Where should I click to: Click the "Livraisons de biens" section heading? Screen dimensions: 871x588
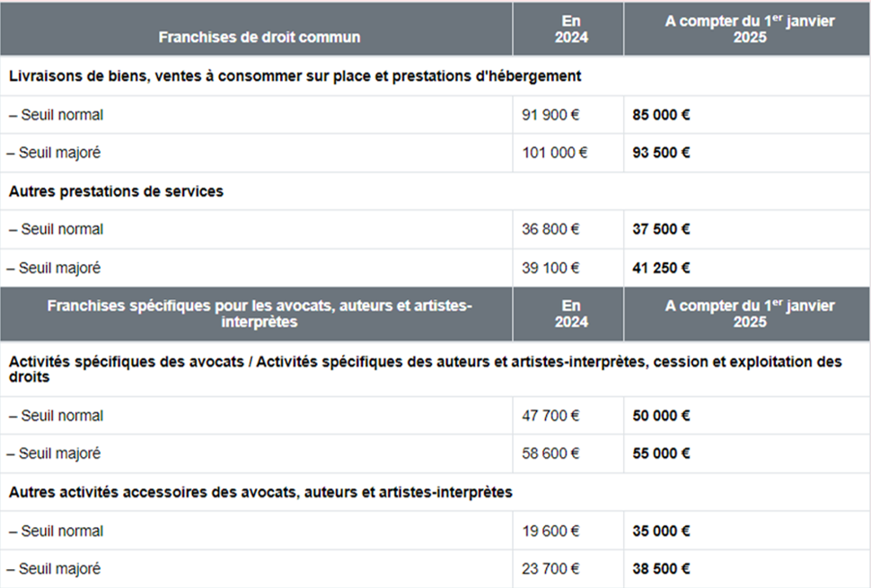pos(295,76)
